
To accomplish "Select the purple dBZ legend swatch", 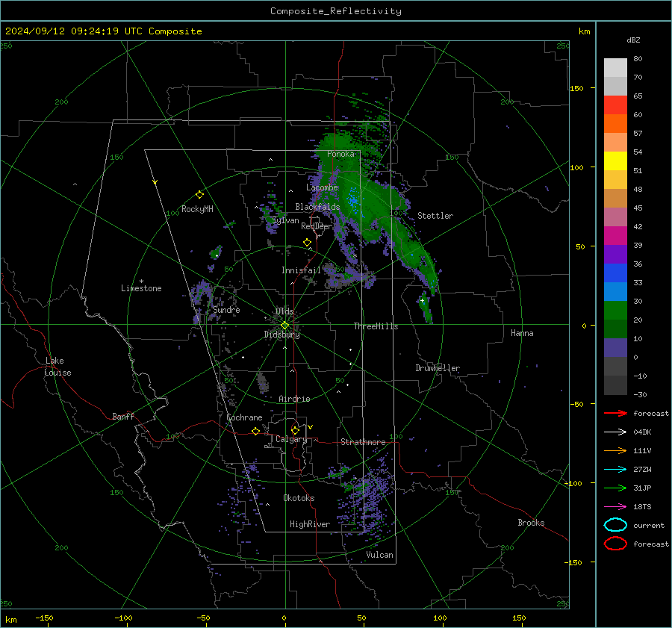I will point(615,255).
